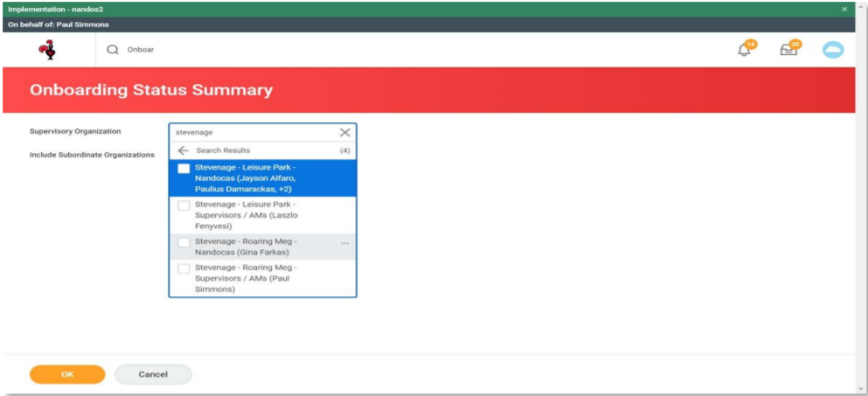Image resolution: width=868 pixels, height=396 pixels.
Task: Close the Implementation nandos2 window
Action: click(x=844, y=10)
